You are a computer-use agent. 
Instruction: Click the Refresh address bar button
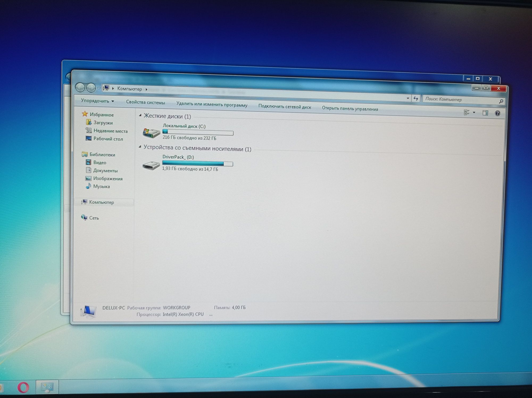(416, 99)
